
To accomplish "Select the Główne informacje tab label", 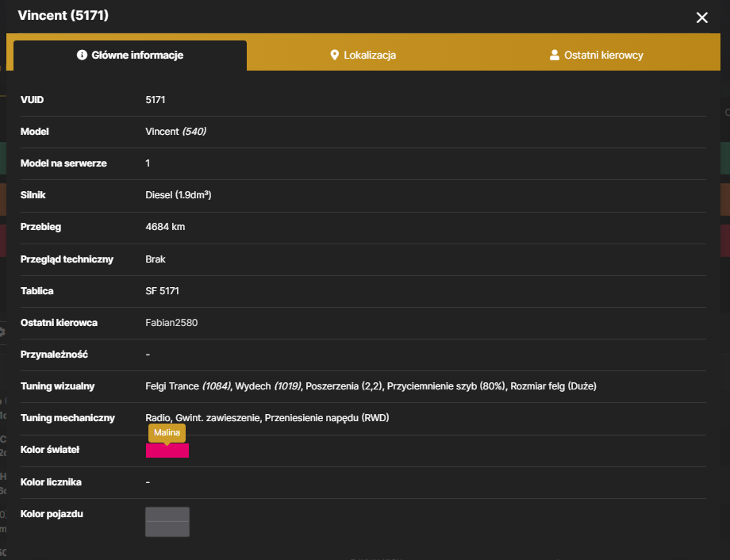I will [x=137, y=55].
